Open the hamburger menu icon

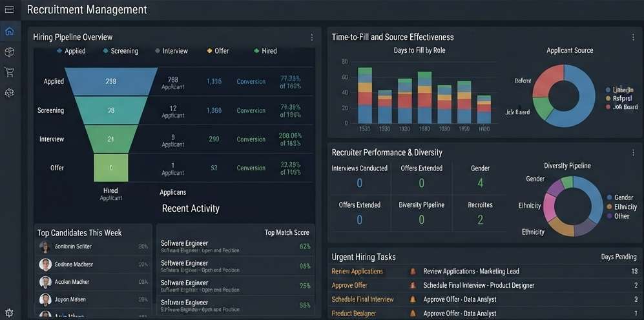click(10, 9)
